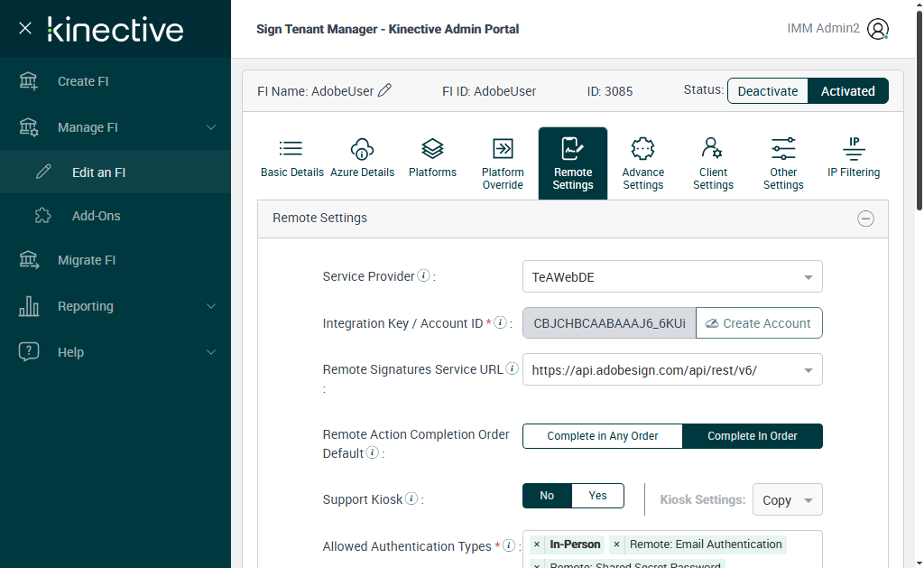Show info for Support Kiosk
924x568 pixels.
pos(411,498)
